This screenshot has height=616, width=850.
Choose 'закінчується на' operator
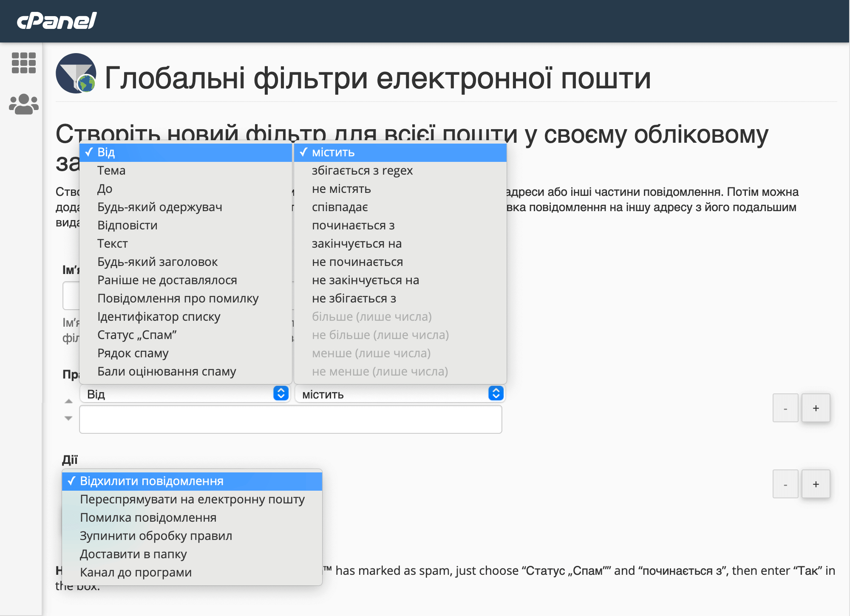coord(400,243)
